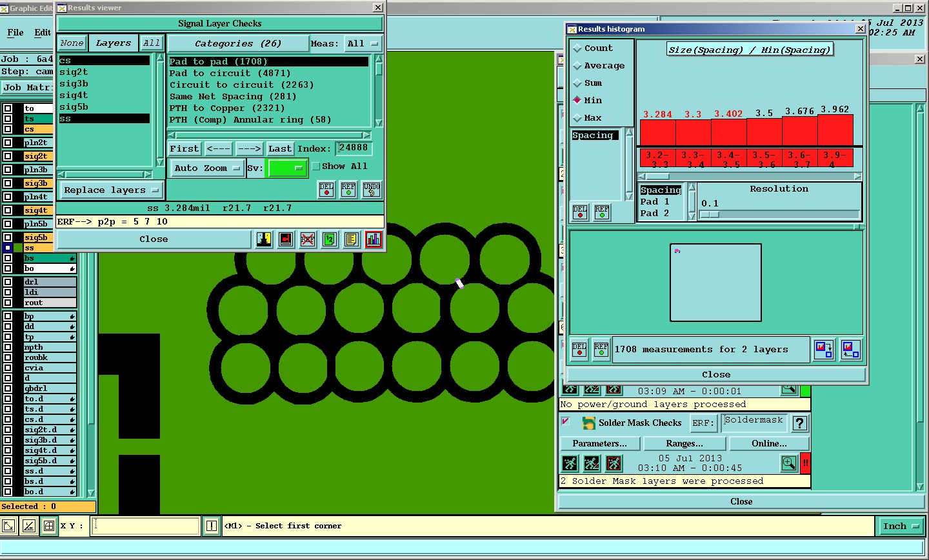Select the Average radio option
Viewport: 929px width, 560px height.
(x=577, y=66)
